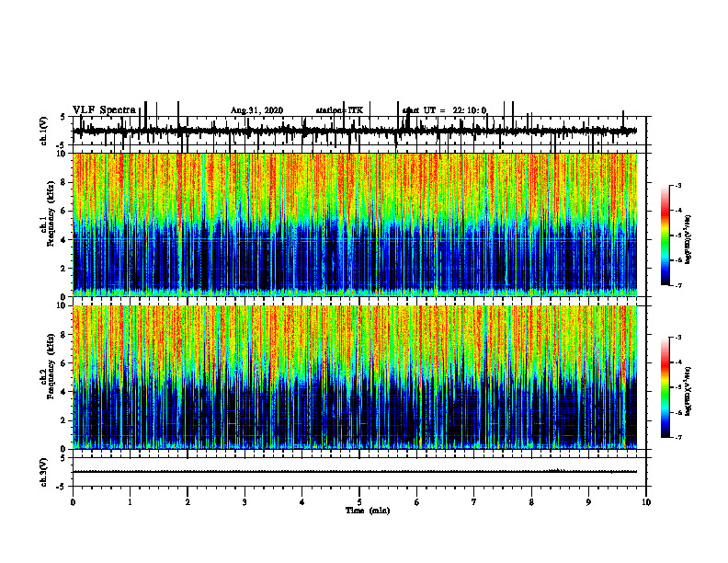Click the "ch.1(V)" waveform axis label
The image size is (728, 563).
click(44, 131)
